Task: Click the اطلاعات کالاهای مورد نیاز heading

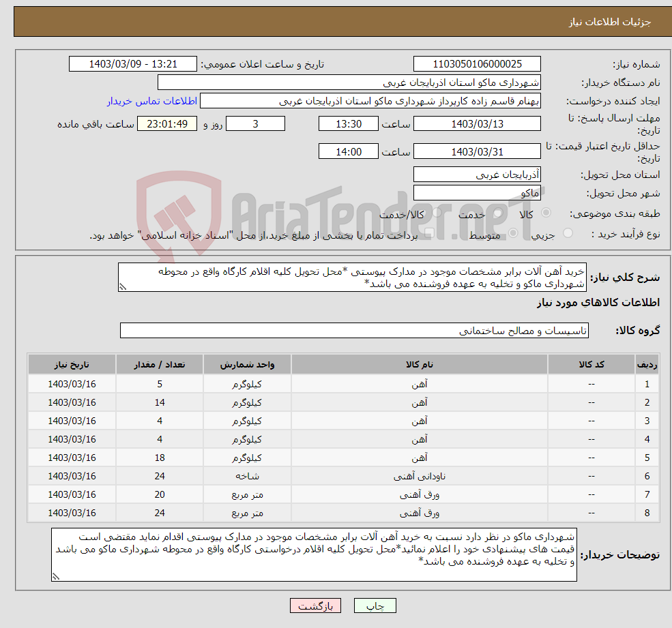Action: [x=598, y=303]
